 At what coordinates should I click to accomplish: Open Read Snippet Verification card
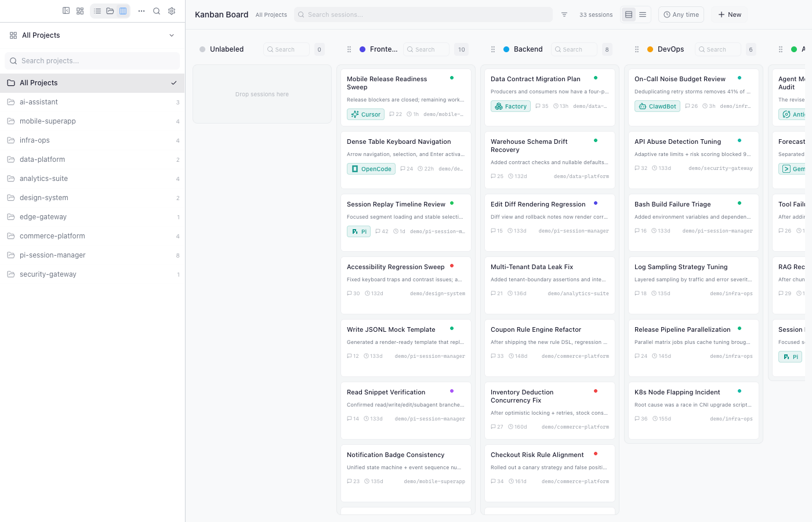click(x=406, y=410)
